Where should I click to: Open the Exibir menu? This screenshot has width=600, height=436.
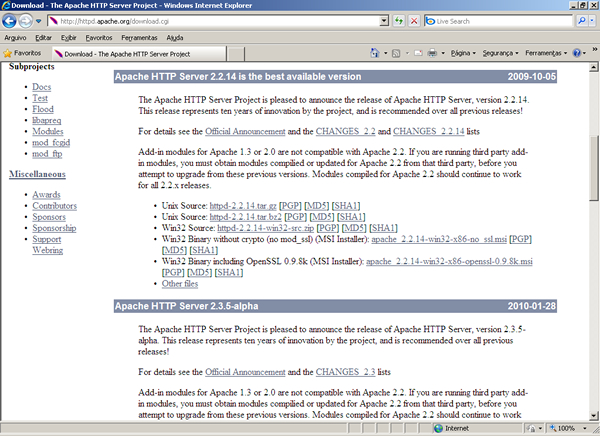69,38
